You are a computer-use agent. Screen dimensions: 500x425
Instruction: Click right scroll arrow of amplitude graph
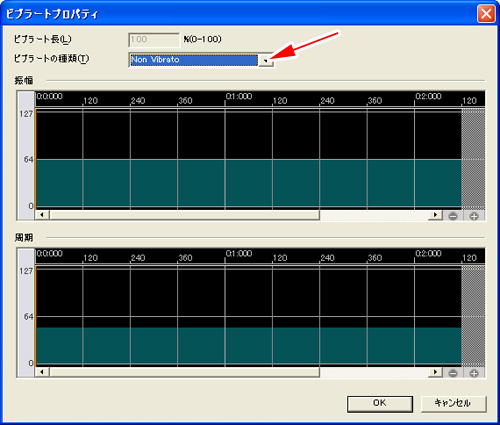(x=435, y=215)
